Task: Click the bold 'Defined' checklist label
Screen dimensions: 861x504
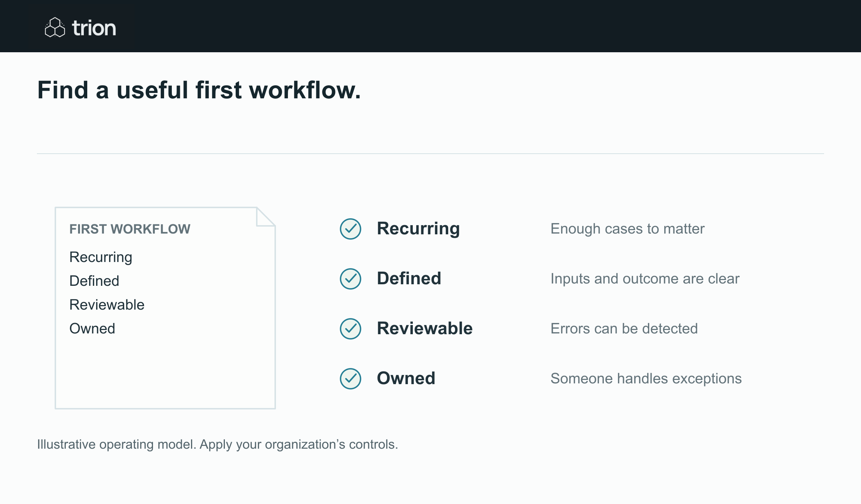Action: click(409, 279)
